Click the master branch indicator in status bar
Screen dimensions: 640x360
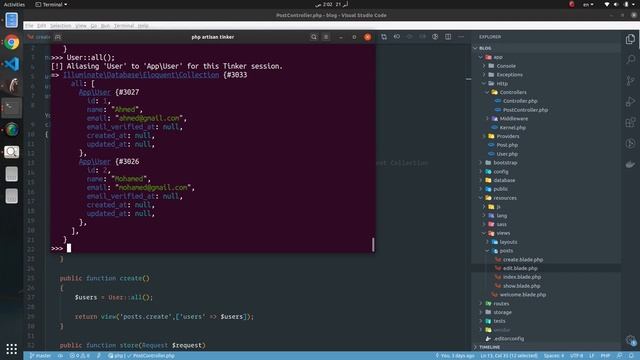(40, 356)
